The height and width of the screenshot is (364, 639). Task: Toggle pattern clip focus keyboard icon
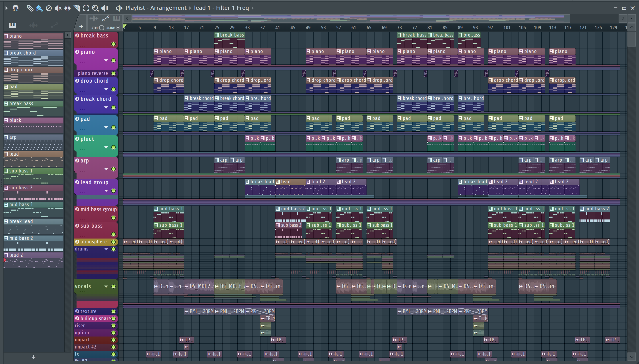(116, 18)
